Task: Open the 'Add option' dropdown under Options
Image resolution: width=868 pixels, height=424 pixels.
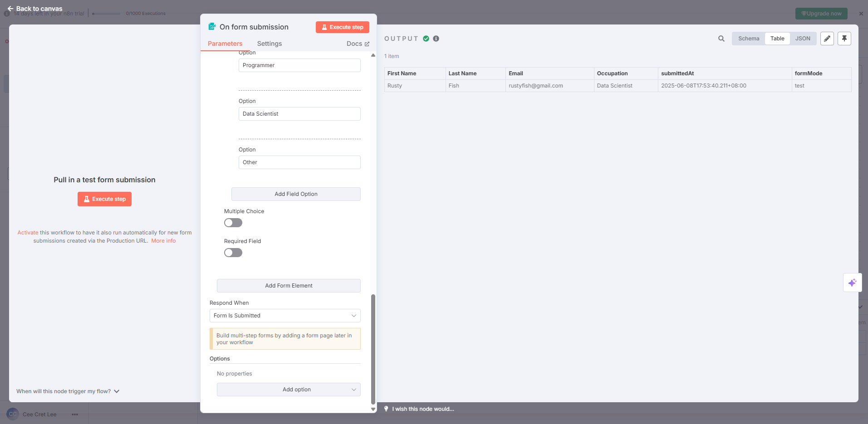Action: [x=288, y=389]
